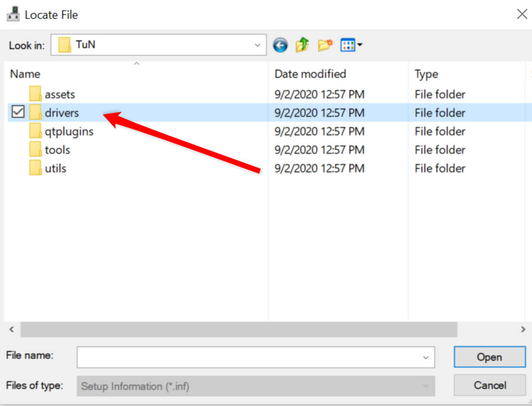Click the TuN folder icon in Look in

(x=65, y=45)
